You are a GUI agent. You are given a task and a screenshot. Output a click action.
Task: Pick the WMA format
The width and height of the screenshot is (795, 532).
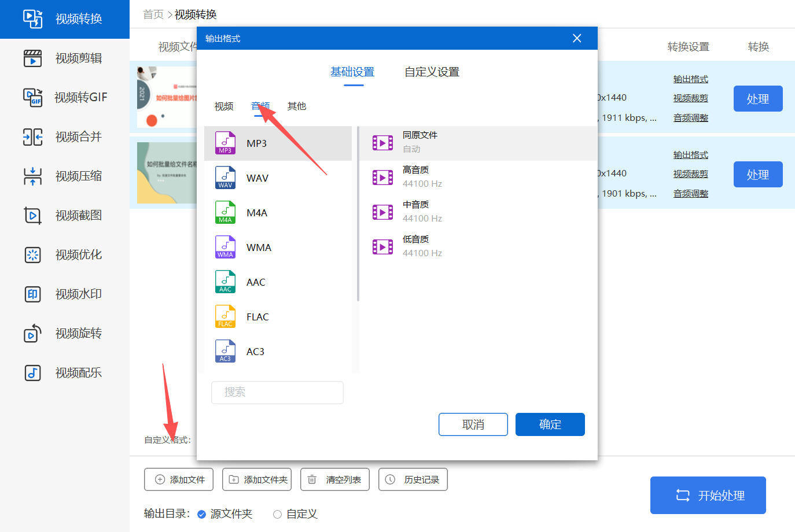(x=278, y=247)
